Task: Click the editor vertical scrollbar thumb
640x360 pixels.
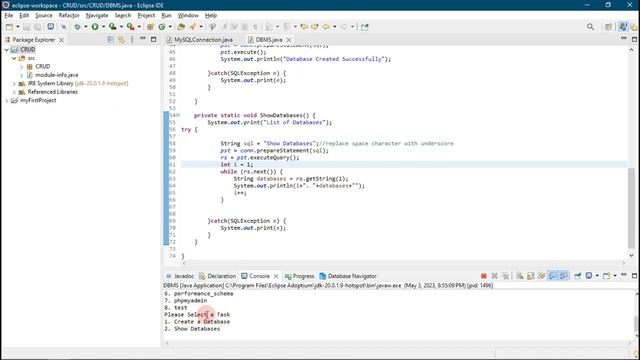Action: [x=631, y=207]
